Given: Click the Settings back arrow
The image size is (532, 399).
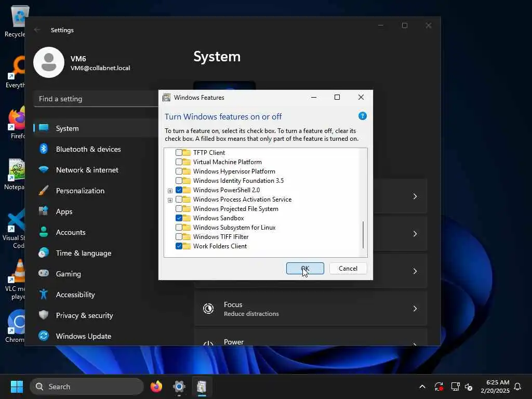Looking at the screenshot, I should point(37,30).
